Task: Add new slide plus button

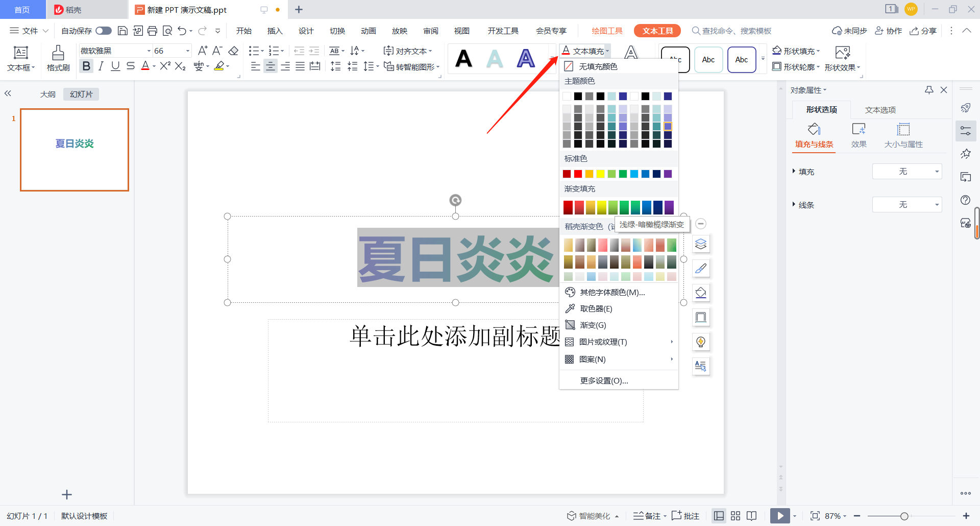Action: (67, 494)
